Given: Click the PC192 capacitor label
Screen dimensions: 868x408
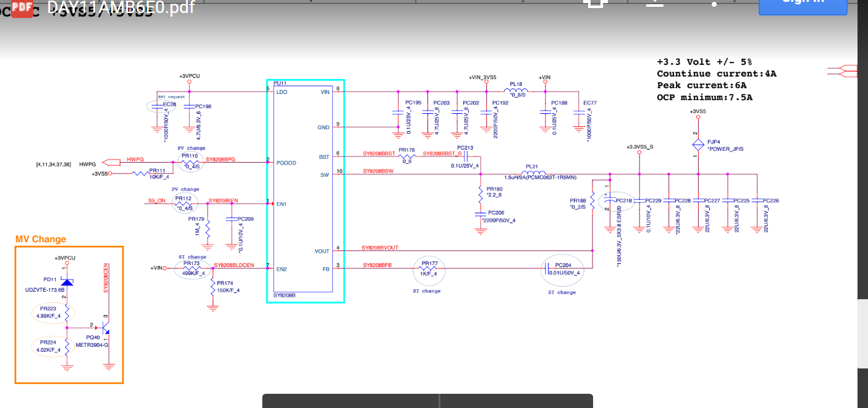Looking at the screenshot, I should pyautogui.click(x=500, y=103).
